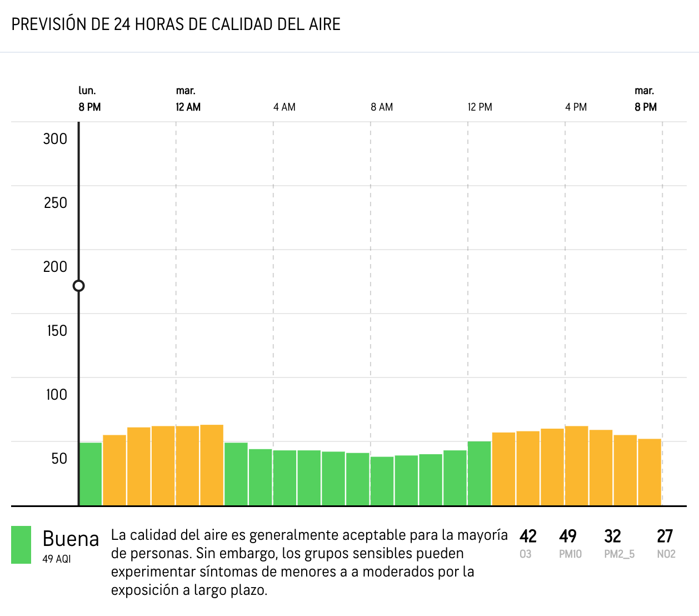Click the tallest orange bar after 12 AM
Image resolution: width=699 pixels, height=616 pixels.
point(212,465)
